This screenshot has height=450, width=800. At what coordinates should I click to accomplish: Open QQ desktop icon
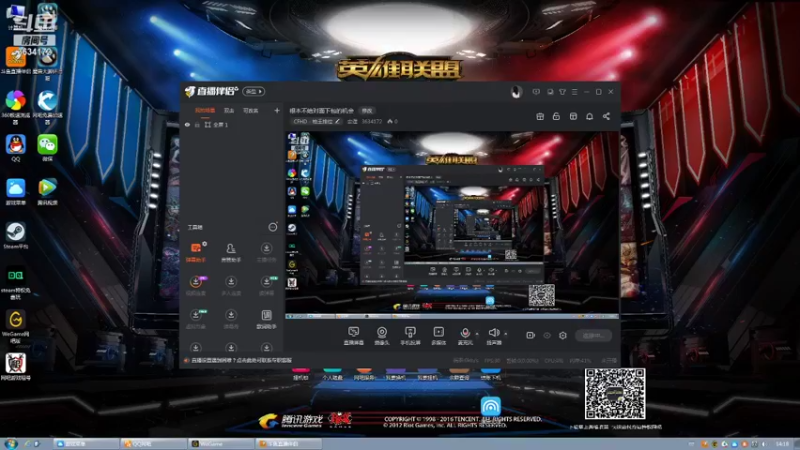tap(16, 148)
